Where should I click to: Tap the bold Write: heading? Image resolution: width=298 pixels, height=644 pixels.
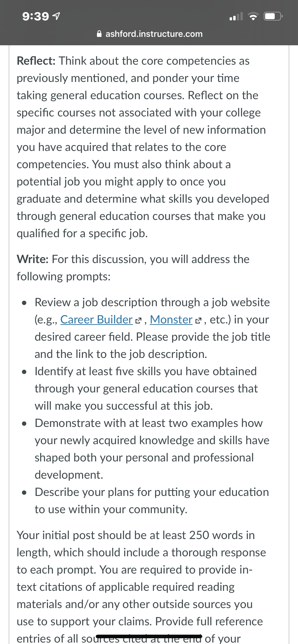(x=33, y=259)
